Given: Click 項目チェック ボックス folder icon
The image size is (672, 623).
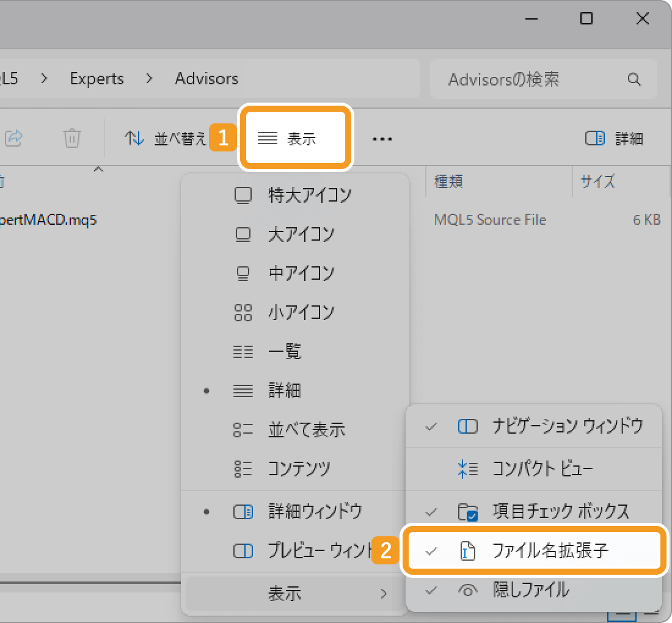Looking at the screenshot, I should click(x=467, y=511).
